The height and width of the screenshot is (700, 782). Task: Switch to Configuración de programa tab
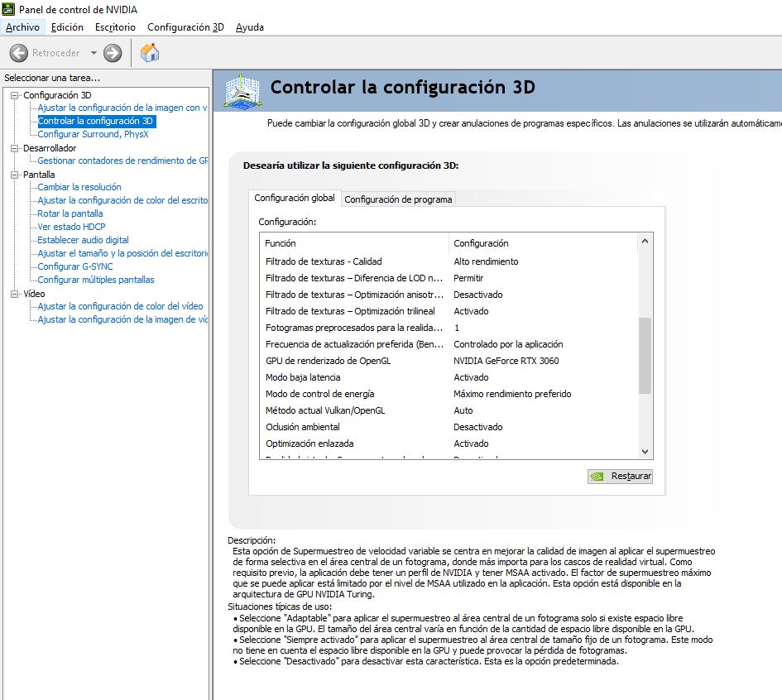[x=398, y=199]
